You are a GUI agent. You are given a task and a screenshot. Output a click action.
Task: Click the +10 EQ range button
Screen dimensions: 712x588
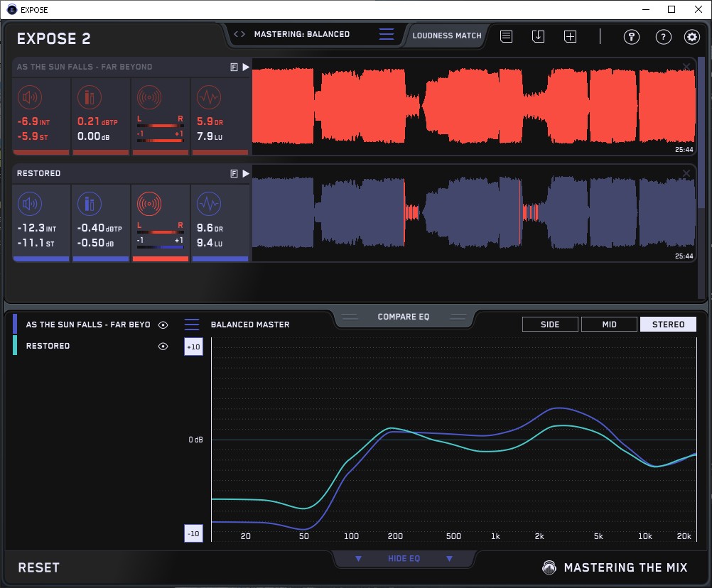193,347
